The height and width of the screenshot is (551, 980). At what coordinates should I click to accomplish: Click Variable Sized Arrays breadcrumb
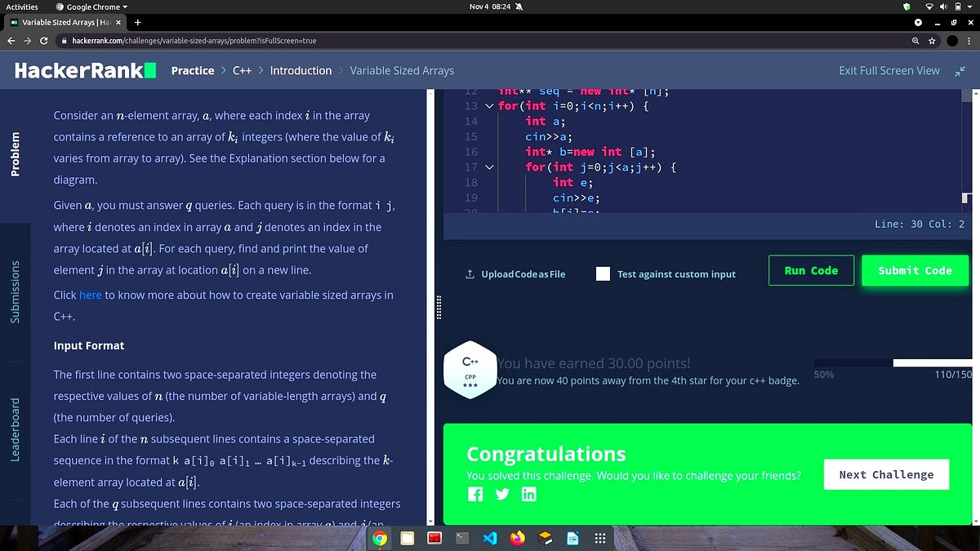pyautogui.click(x=402, y=71)
